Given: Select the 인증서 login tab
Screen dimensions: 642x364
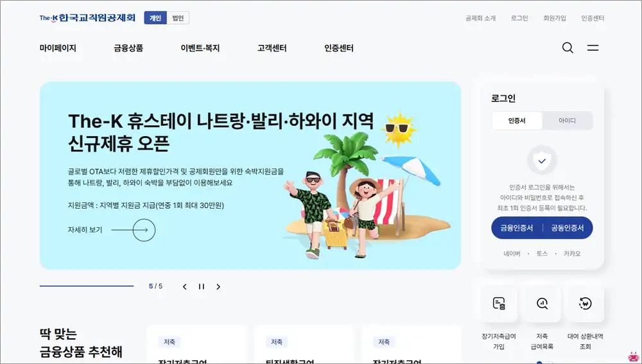Looking at the screenshot, I should [x=517, y=121].
